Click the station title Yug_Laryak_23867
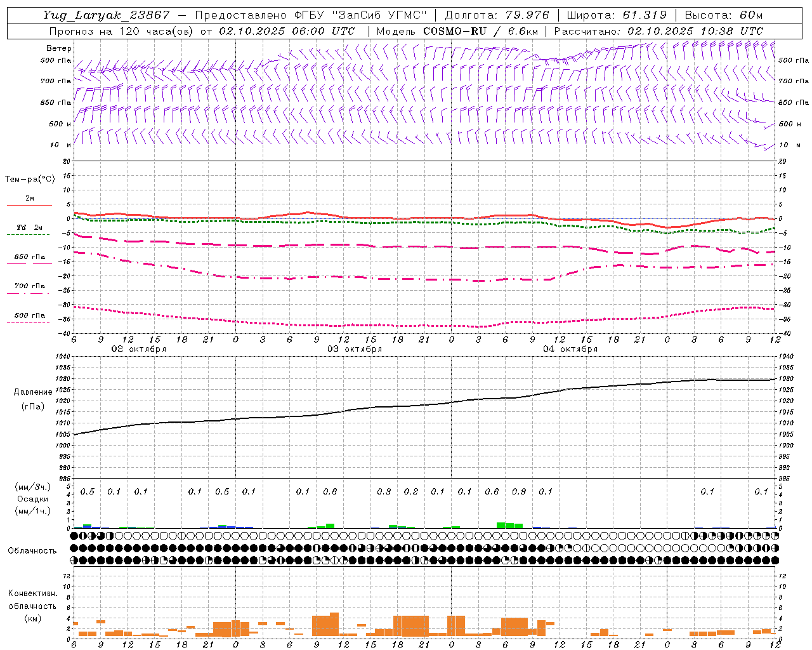Image resolution: width=812 pixels, height=650 pixels. point(107,15)
